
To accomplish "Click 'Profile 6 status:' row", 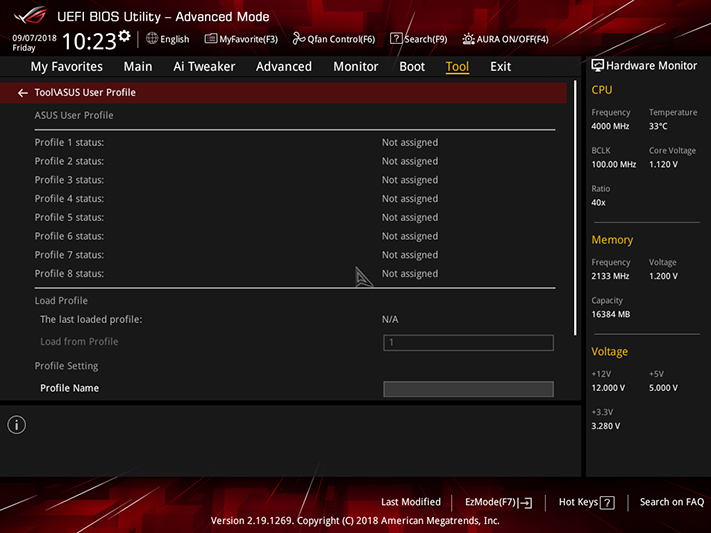I will tap(295, 236).
